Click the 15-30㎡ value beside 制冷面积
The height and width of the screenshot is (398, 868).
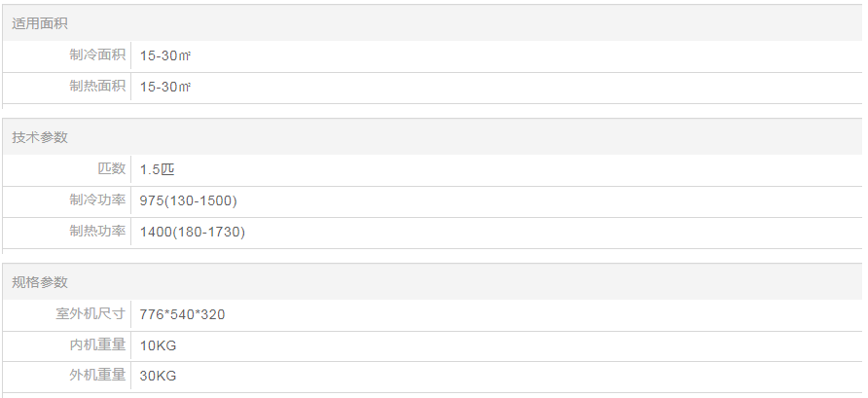[x=165, y=56]
